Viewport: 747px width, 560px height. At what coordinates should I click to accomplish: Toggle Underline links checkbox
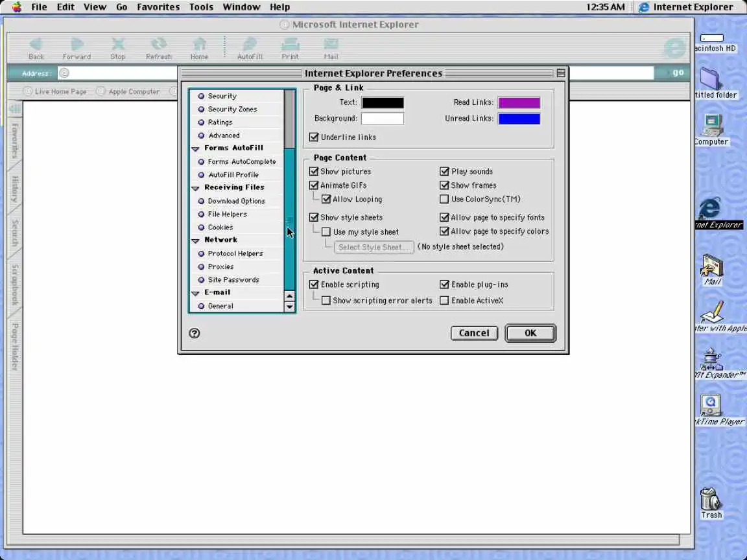pyautogui.click(x=313, y=137)
